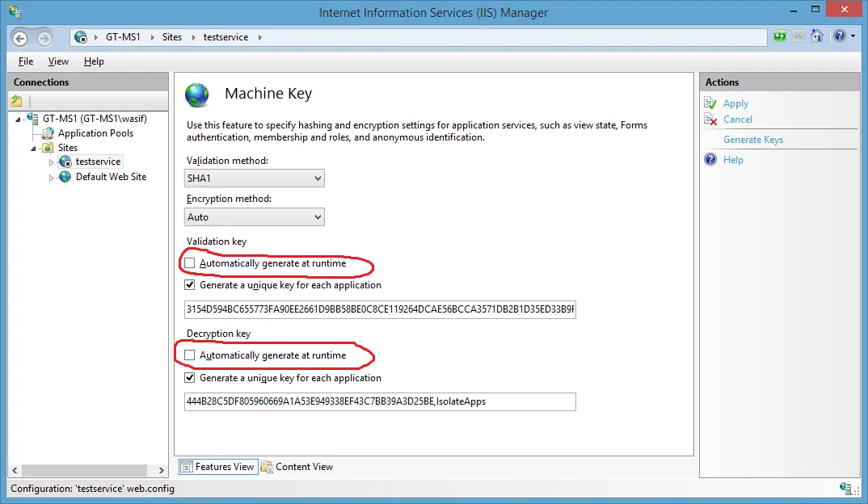Click the Generate Keys action link
This screenshot has height=504, width=868.
click(753, 140)
